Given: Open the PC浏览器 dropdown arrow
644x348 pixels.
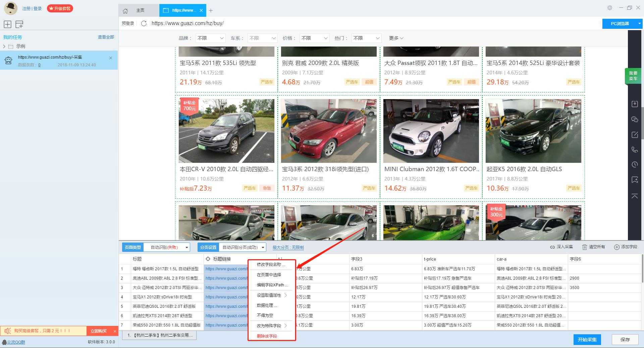Looking at the screenshot, I should tap(639, 23).
